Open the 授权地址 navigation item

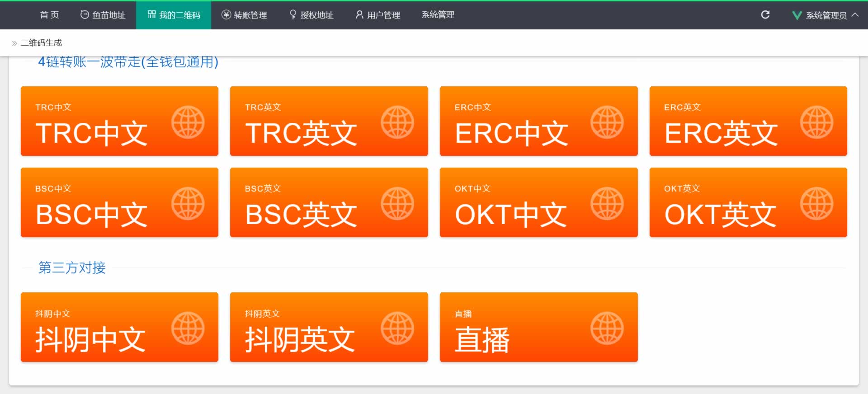(311, 15)
